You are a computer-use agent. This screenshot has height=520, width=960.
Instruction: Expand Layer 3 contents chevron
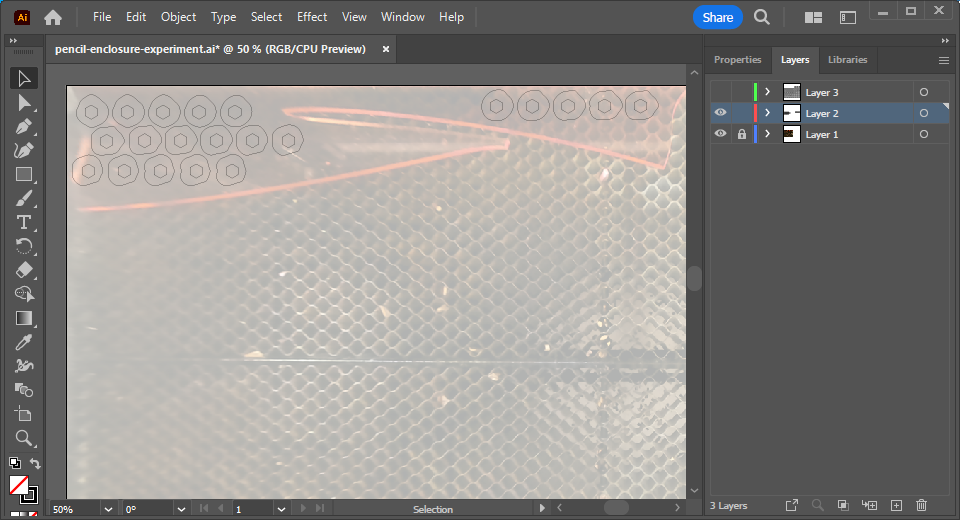(767, 92)
